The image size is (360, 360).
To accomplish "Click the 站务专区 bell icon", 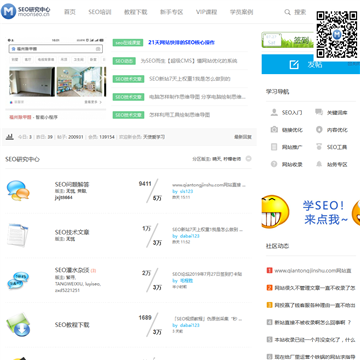I will [319, 164].
